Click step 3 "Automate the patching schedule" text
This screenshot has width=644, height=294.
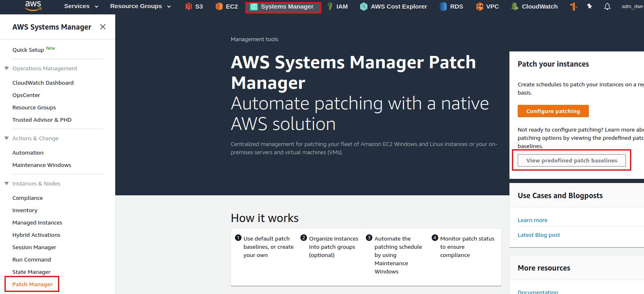[398, 255]
